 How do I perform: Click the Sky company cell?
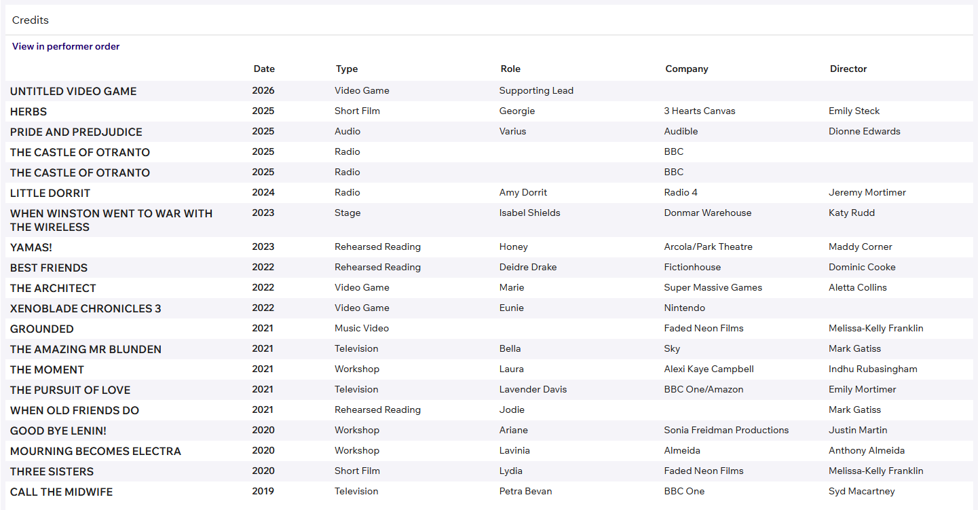pyautogui.click(x=672, y=348)
